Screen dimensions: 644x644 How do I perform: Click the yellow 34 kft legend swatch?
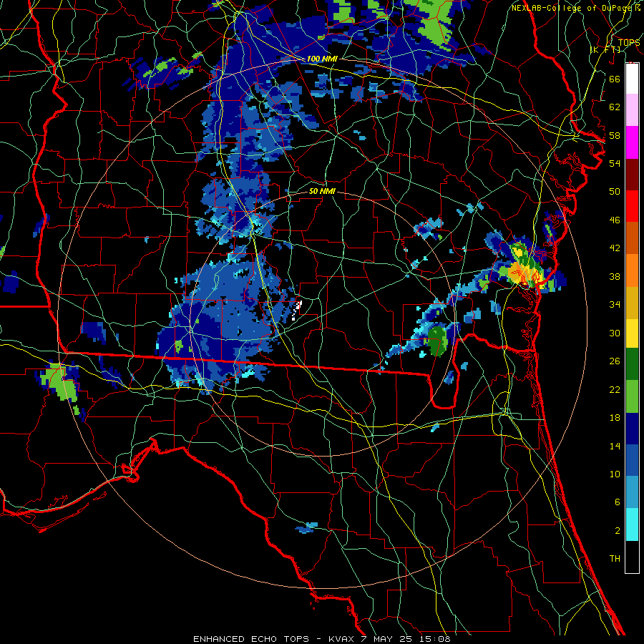[632, 333]
